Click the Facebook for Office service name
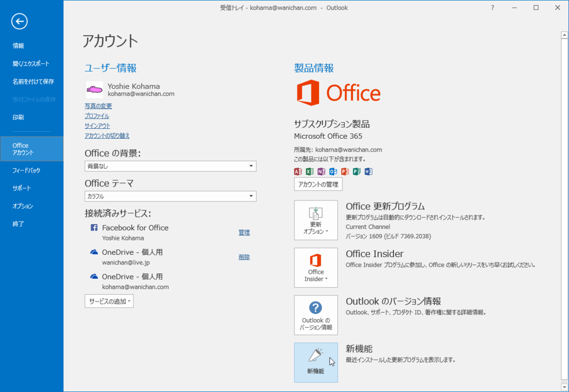The image size is (569, 392). point(135,228)
